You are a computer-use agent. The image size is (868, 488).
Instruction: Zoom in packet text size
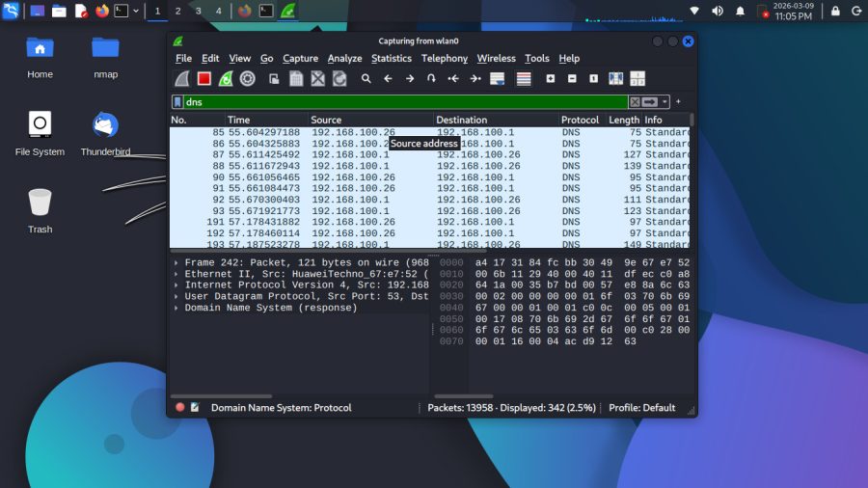point(551,79)
